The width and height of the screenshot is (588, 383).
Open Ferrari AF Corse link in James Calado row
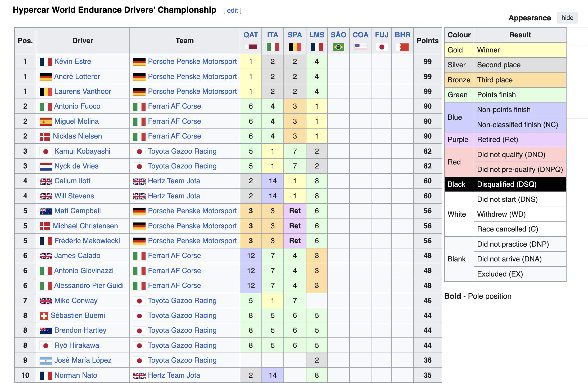tap(174, 256)
